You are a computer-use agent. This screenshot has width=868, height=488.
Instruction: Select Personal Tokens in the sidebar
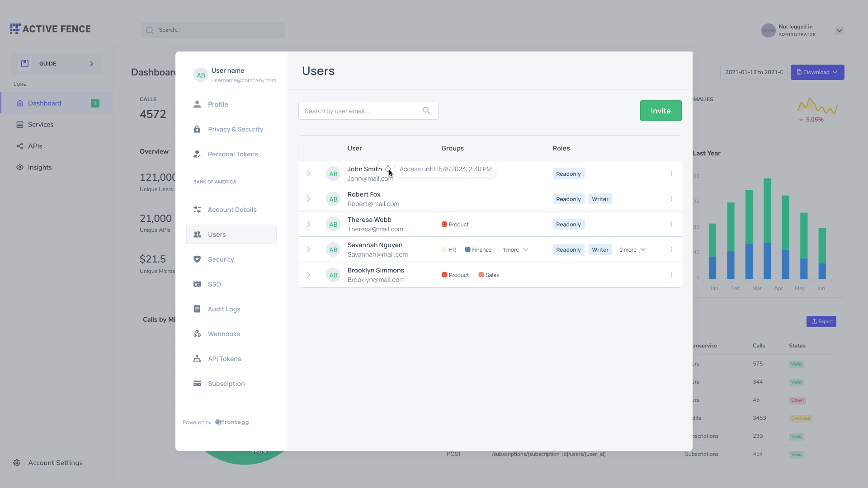[232, 154]
